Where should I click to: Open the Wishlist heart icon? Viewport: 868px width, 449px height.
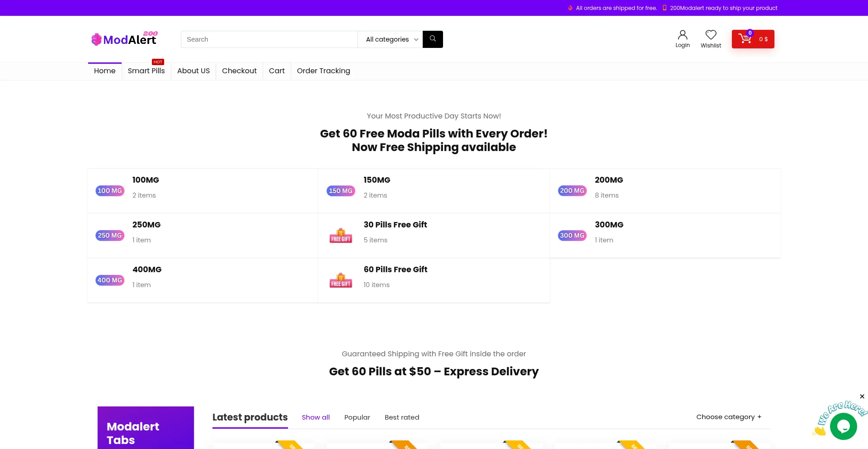pos(711,35)
